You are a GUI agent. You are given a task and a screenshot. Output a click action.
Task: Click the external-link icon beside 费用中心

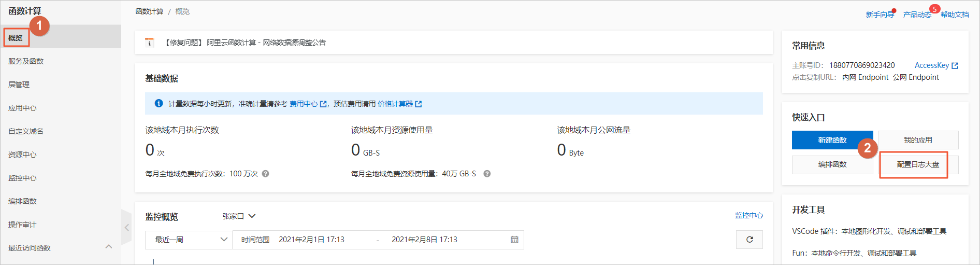tap(324, 104)
